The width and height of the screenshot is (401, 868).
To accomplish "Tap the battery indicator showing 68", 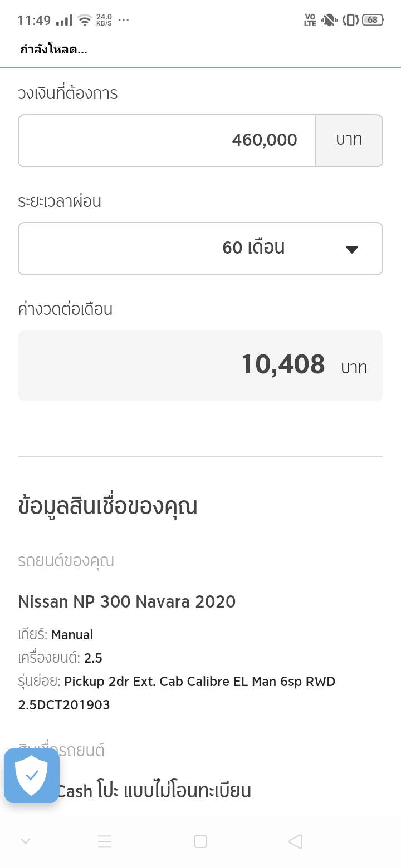I will point(373,20).
